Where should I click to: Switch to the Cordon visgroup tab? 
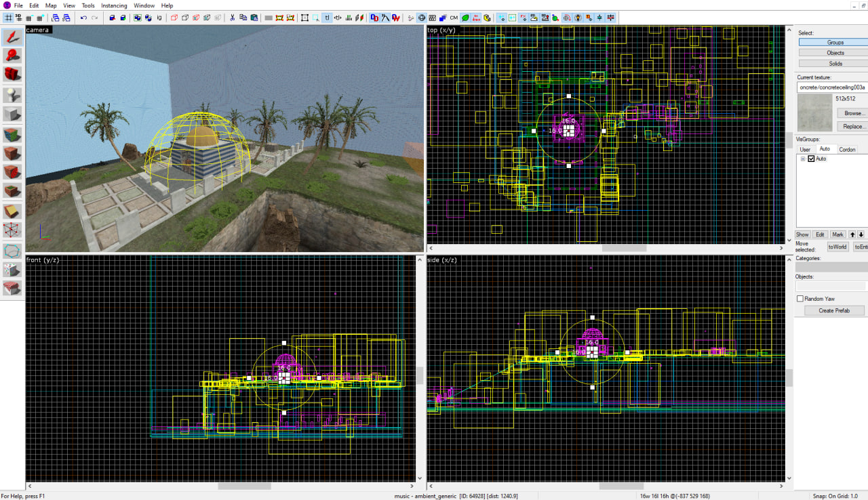pos(847,149)
